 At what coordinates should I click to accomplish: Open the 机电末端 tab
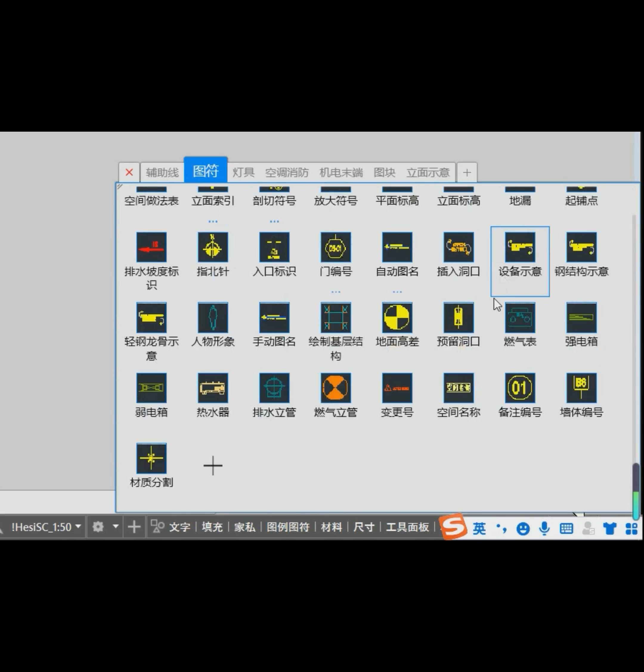(341, 172)
